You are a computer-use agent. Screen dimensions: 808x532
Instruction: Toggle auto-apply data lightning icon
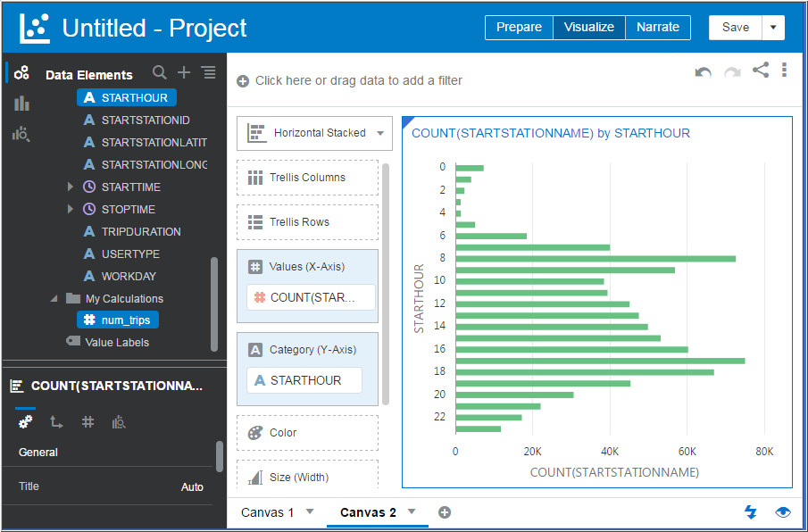point(751,511)
